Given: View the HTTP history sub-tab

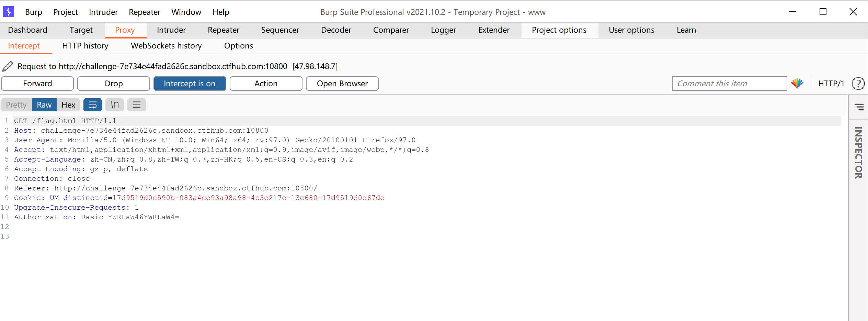Looking at the screenshot, I should point(85,46).
